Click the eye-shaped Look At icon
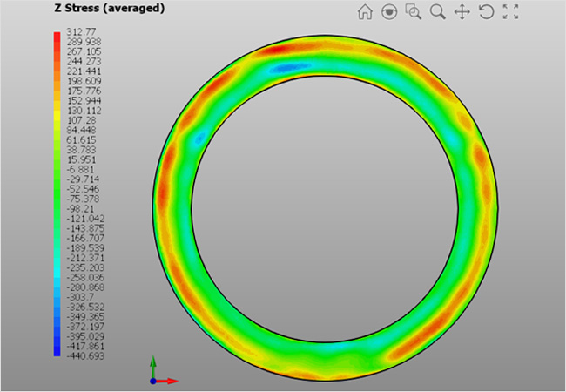The image size is (566, 392). (389, 12)
